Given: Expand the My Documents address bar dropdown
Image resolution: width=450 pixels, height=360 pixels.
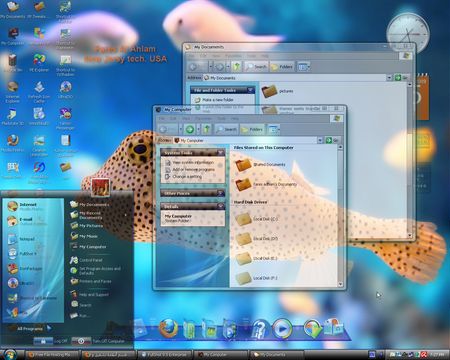Looking at the screenshot, I should tap(389, 78).
